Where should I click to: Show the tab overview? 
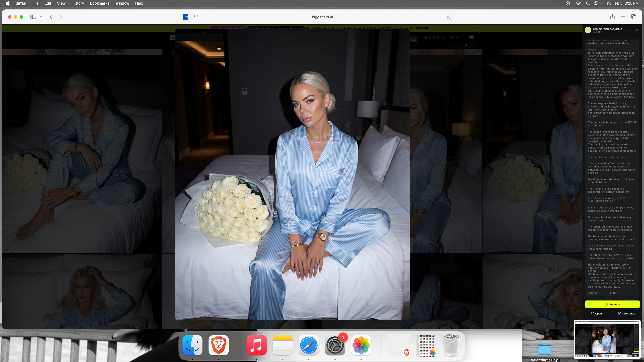click(634, 17)
